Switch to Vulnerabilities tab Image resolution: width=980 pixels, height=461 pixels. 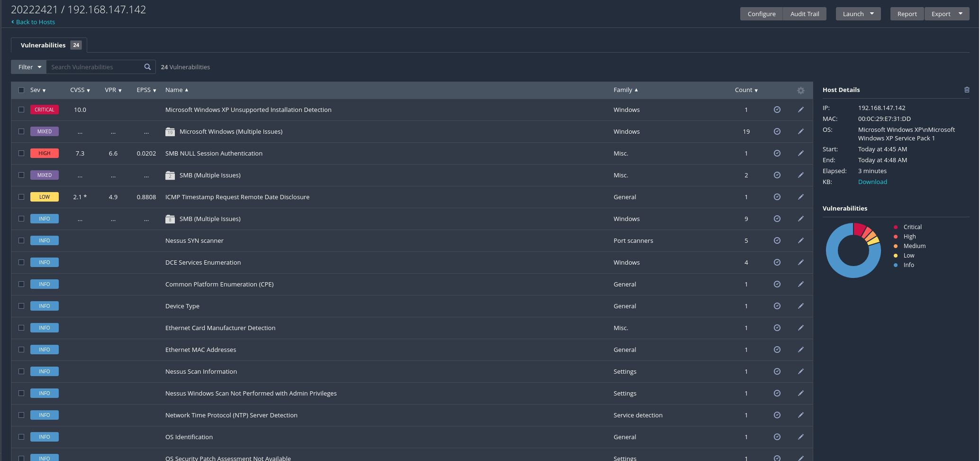[49, 45]
